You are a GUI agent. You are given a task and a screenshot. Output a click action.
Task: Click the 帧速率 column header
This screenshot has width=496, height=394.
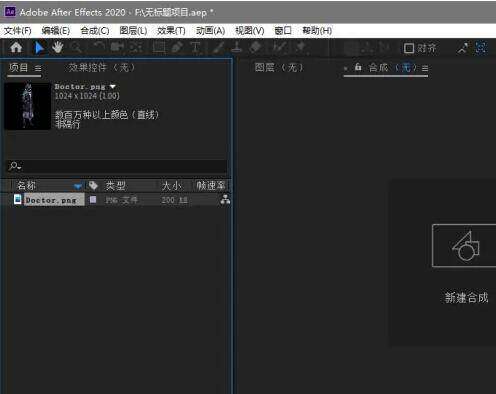(x=211, y=185)
